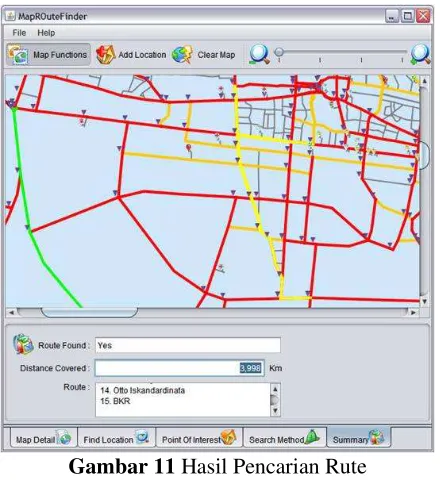Screen dimensions: 440x480
Task: Click the Route Found field
Action: [188, 345]
